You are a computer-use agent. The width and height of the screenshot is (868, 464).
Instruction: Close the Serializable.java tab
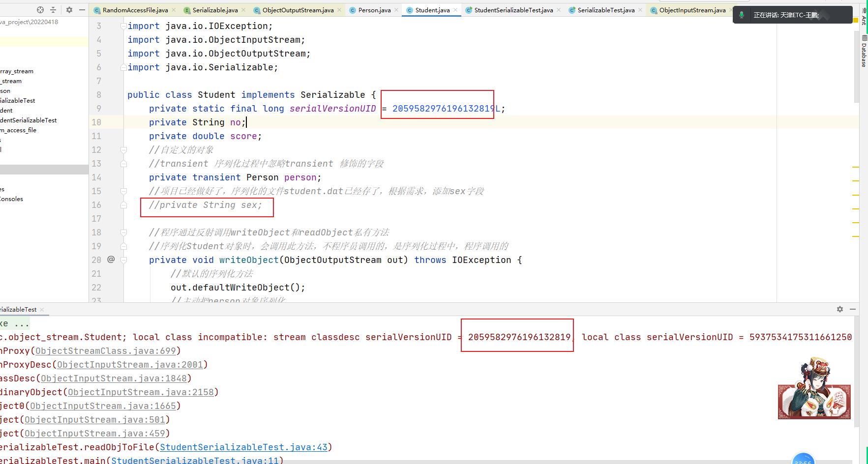point(243,10)
